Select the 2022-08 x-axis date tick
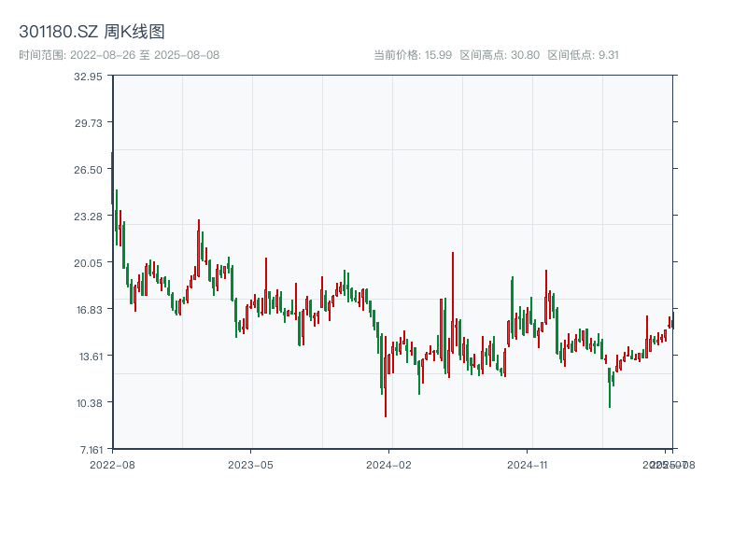The width and height of the screenshot is (747, 560). click(112, 464)
